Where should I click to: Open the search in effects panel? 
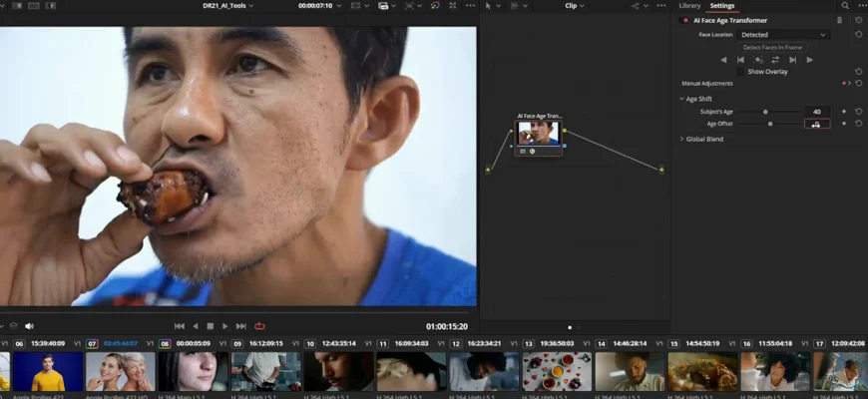tap(845, 6)
